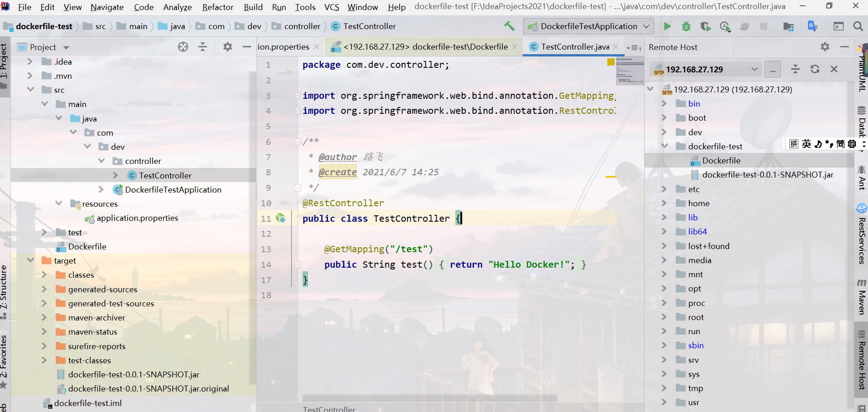
Task: Collapse the resources folder
Action: coord(59,203)
